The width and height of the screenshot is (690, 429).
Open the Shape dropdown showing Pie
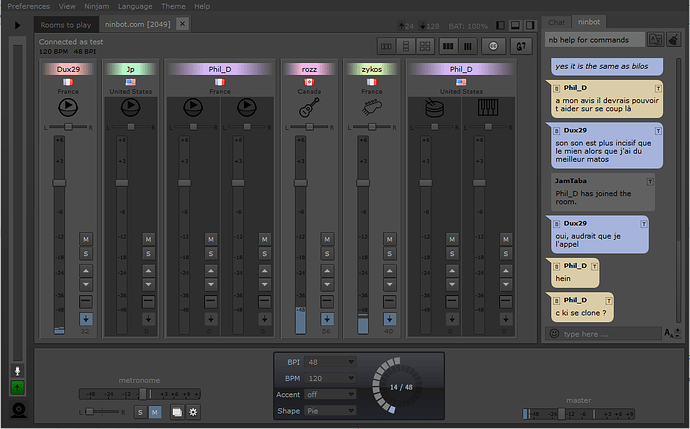tap(330, 411)
